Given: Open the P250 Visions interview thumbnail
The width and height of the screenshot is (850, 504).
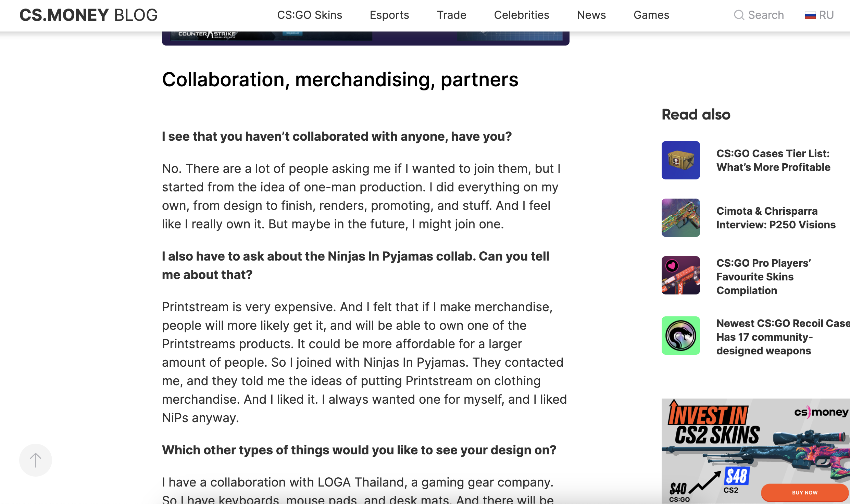Looking at the screenshot, I should coord(680,217).
